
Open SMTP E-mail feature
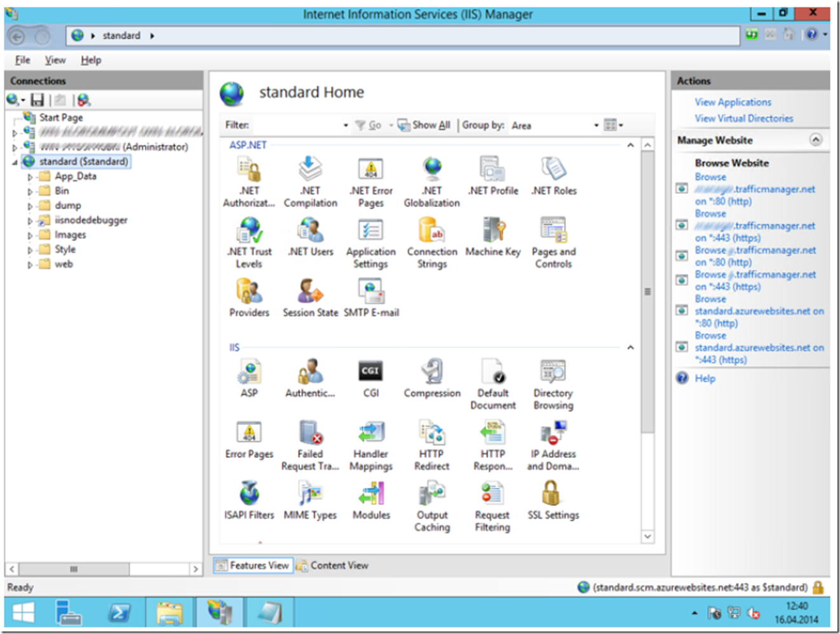(x=371, y=299)
